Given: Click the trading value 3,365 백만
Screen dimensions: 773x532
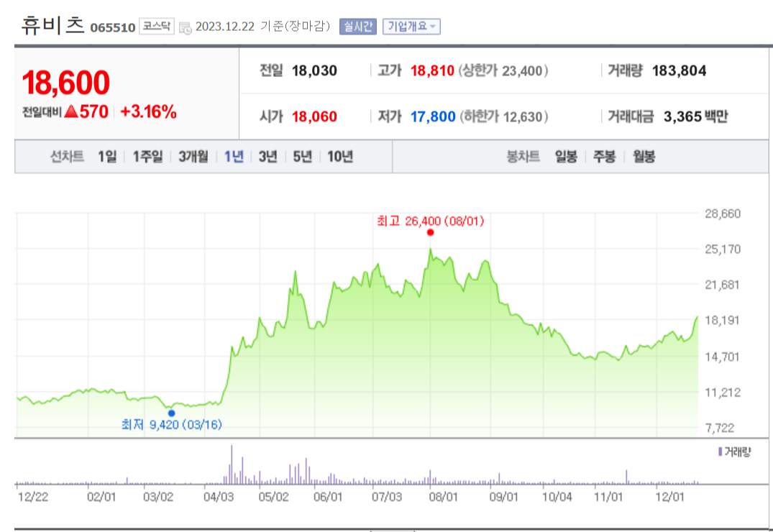Looking at the screenshot, I should point(695,117).
